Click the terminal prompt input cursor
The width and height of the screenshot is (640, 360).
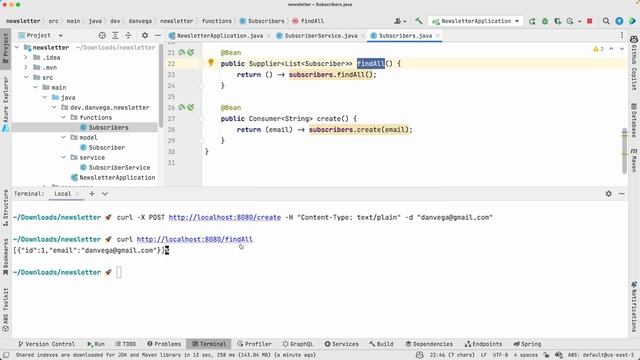click(119, 272)
